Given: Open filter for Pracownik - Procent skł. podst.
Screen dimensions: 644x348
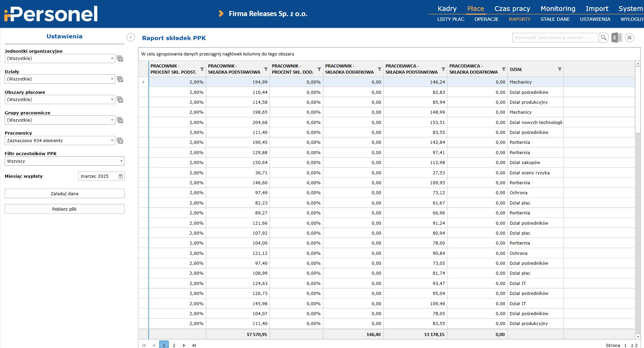Looking at the screenshot, I should 202,69.
